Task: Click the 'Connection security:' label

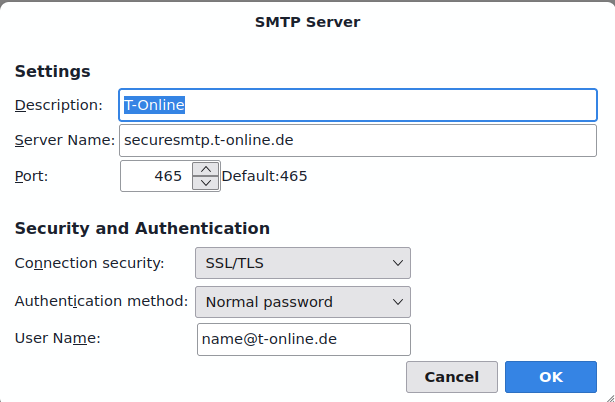Action: pyautogui.click(x=89, y=263)
